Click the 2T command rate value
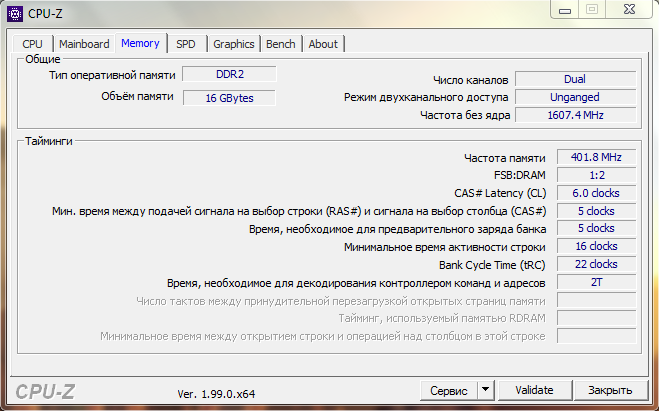Image resolution: width=659 pixels, height=411 pixels. click(596, 282)
